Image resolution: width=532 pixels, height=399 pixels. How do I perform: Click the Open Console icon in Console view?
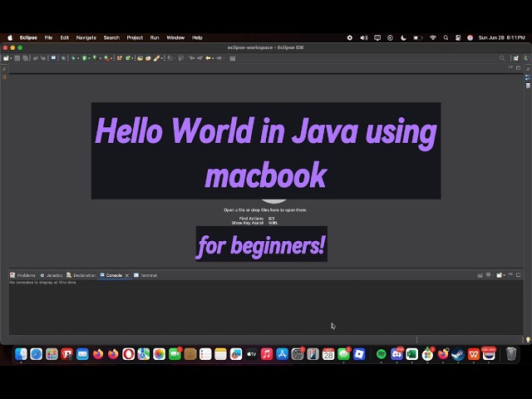499,275
